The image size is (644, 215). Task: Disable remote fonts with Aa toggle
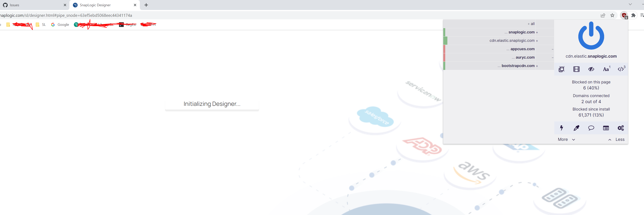605,69
